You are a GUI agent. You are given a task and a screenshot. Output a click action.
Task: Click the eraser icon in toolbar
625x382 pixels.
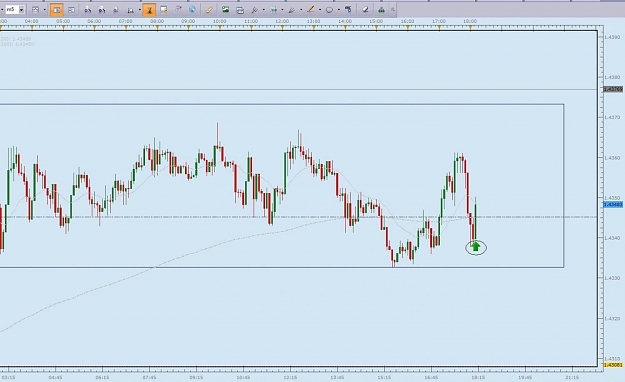[365, 10]
